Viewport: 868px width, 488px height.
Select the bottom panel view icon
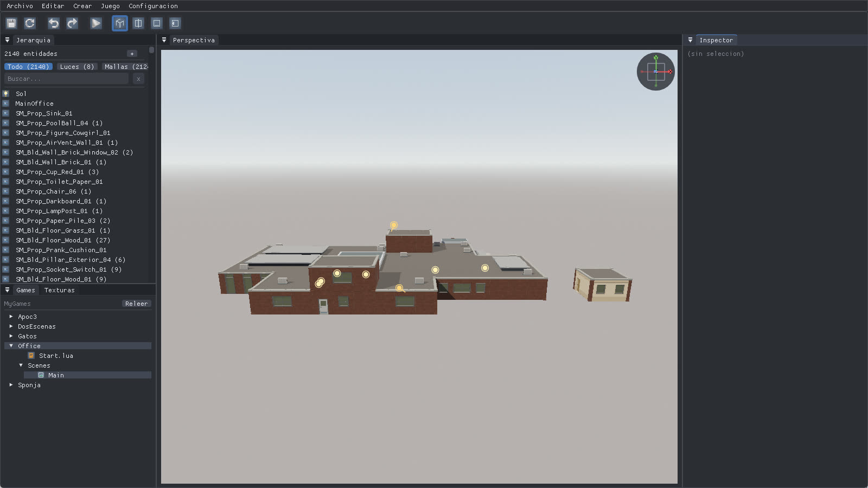tap(157, 23)
